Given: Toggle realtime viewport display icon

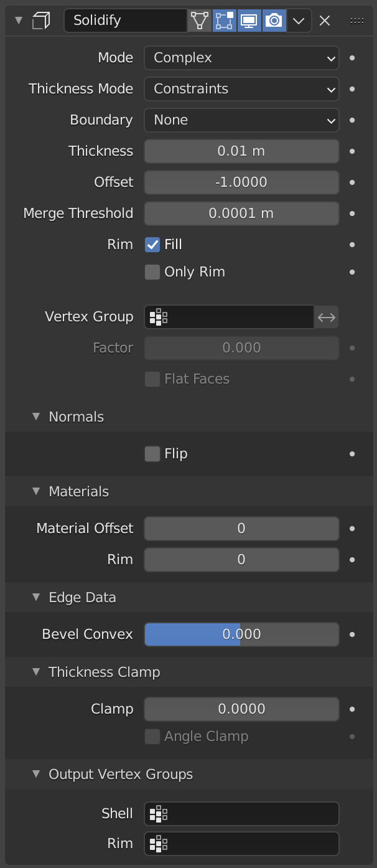Looking at the screenshot, I should (249, 21).
